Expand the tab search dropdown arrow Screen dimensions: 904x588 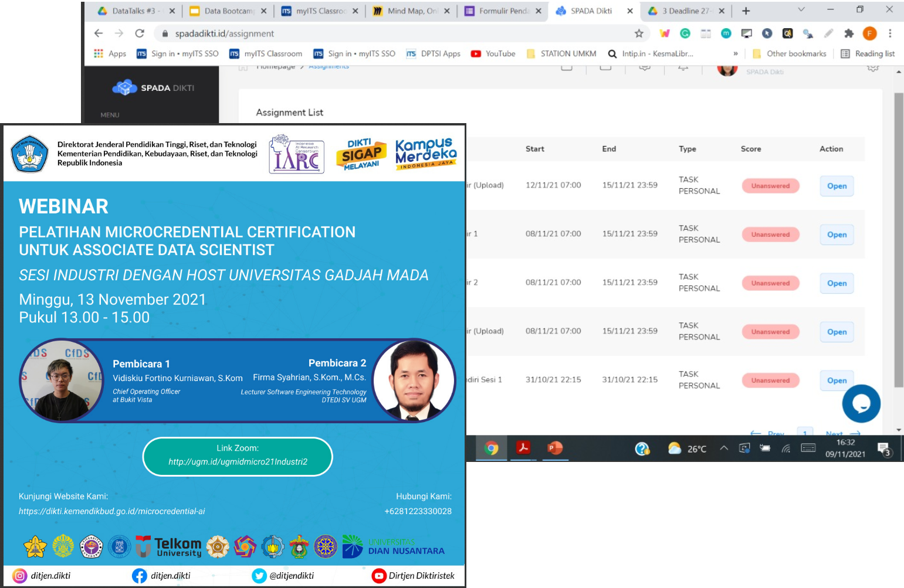[x=801, y=10]
